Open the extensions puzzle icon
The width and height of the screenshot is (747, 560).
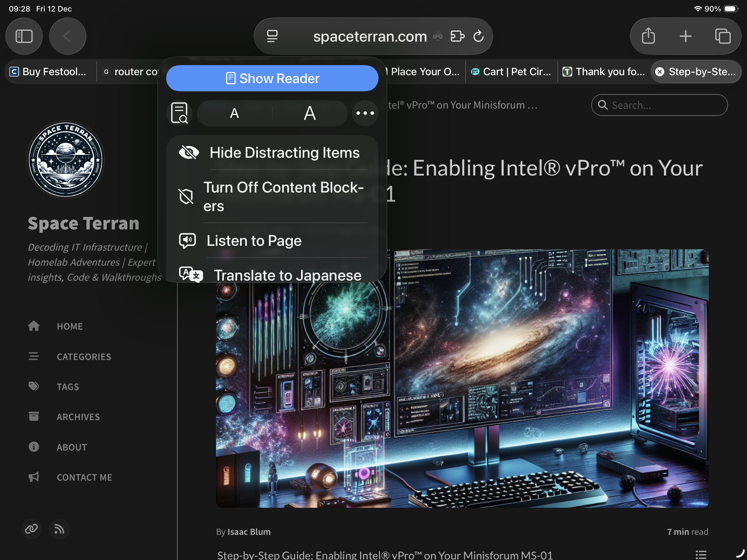tap(457, 36)
